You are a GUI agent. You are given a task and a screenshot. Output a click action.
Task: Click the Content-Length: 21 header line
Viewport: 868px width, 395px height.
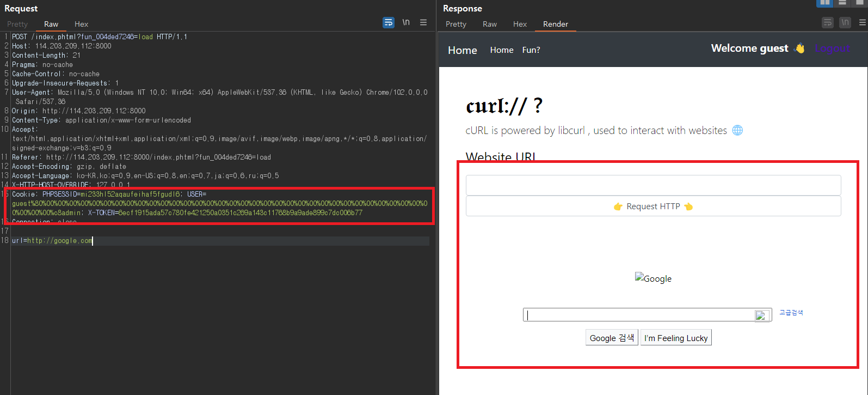coord(46,55)
